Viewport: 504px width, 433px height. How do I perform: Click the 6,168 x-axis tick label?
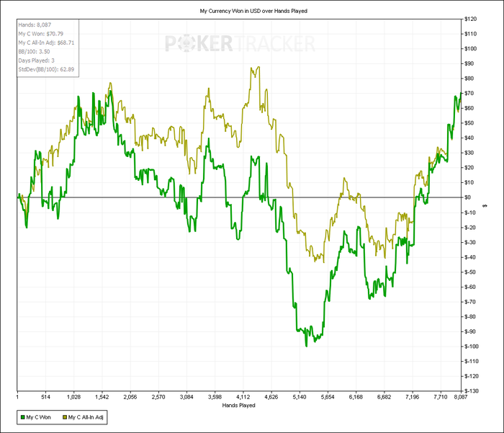[x=356, y=397]
